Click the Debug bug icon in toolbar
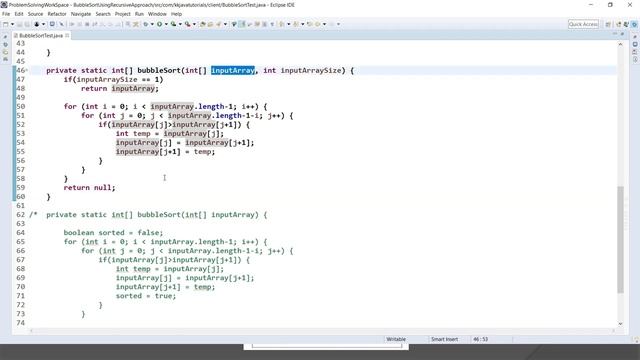Image resolution: width=640 pixels, height=360 pixels. [145, 24]
